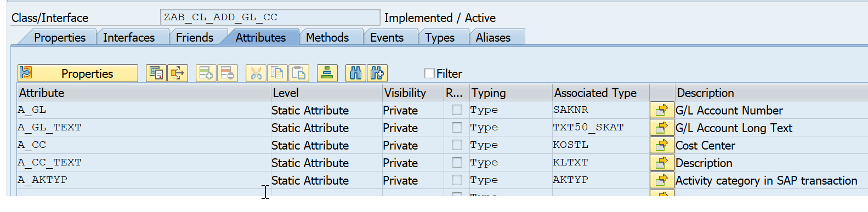This screenshot has width=868, height=212.
Task: Toggle Read-Only checkbox for A_GL
Action: pyautogui.click(x=457, y=110)
